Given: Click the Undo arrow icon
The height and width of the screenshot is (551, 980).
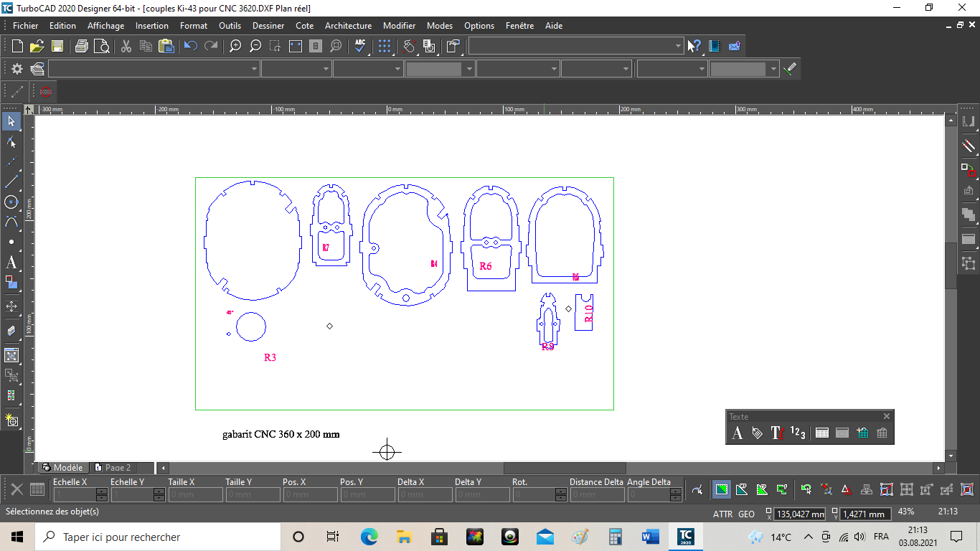Looking at the screenshot, I should pyautogui.click(x=190, y=46).
